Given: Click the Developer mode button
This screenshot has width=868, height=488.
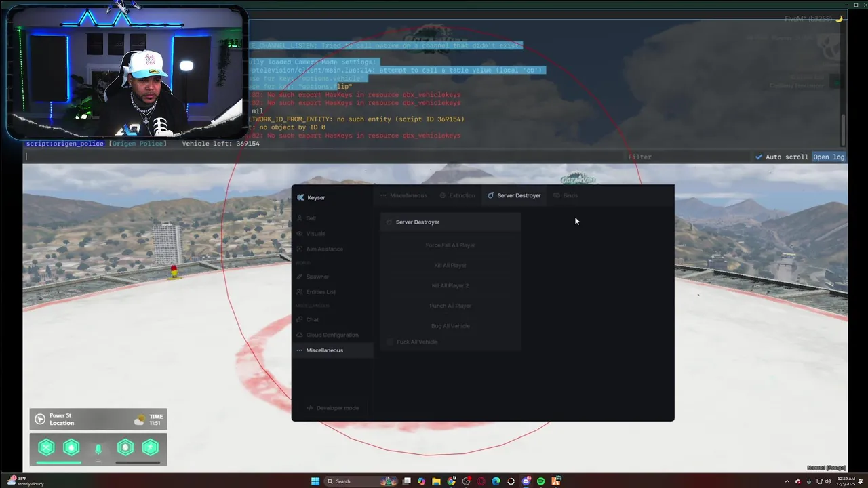Looking at the screenshot, I should (x=332, y=408).
